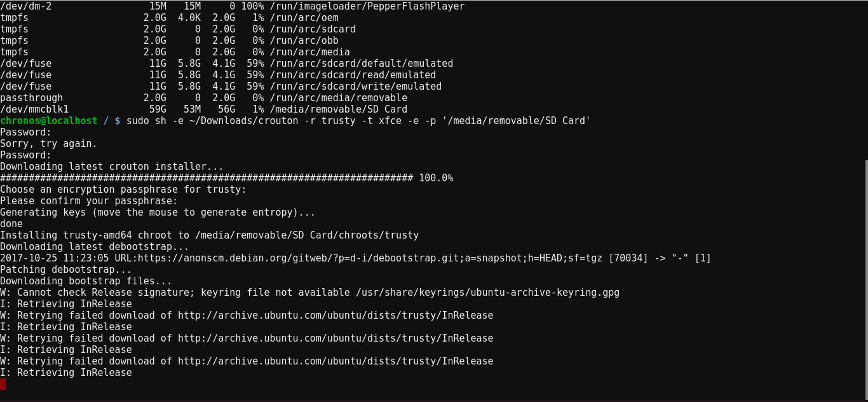Click the empty scrollbar track above the thumb
This screenshot has height=402, width=868.
[x=865, y=76]
